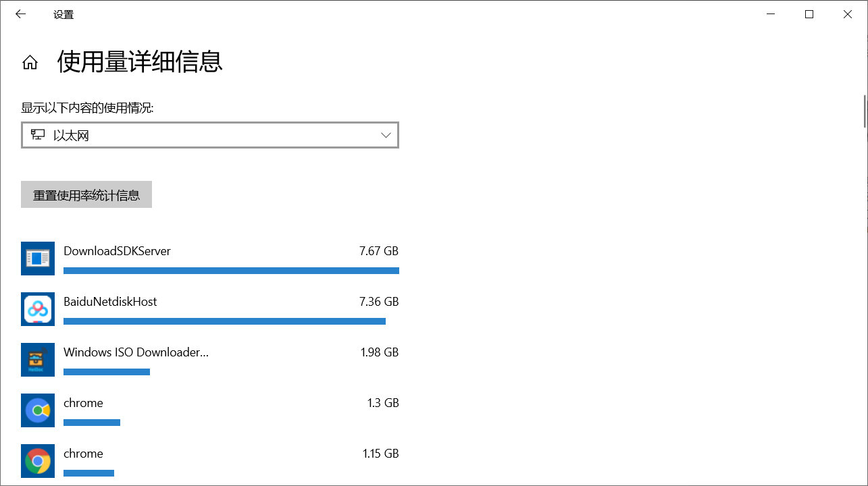The image size is (868, 486).
Task: Click the usage bar under BaiduNetdiskHost
Action: [224, 321]
